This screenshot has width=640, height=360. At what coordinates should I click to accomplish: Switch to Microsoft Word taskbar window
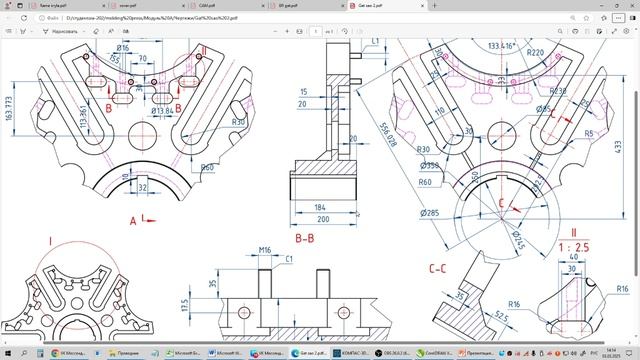click(x=224, y=353)
